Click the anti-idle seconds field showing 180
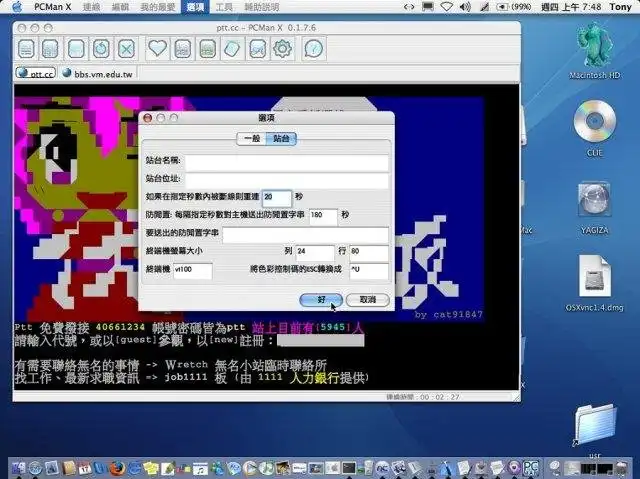The image size is (640, 479). [x=323, y=216]
